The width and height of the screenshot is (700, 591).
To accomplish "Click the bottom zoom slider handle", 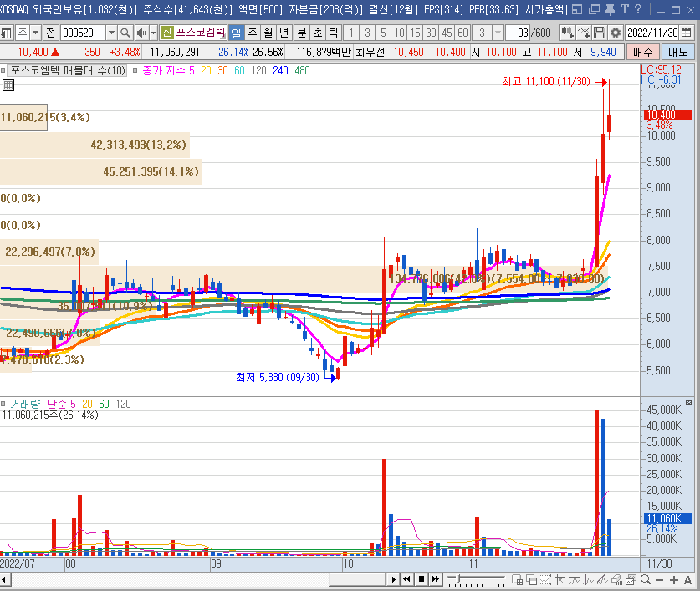I will [x=458, y=578].
